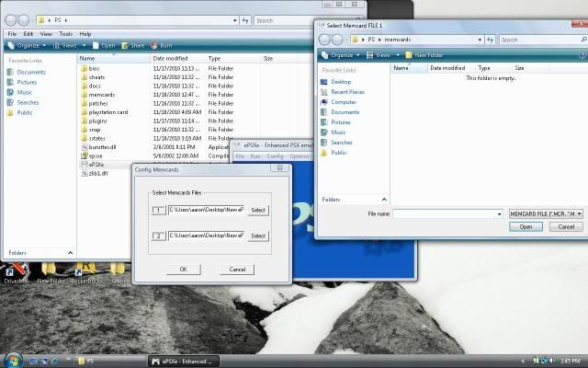Click the Windows Start orb
This screenshot has width=588, height=368.
pos(13,359)
